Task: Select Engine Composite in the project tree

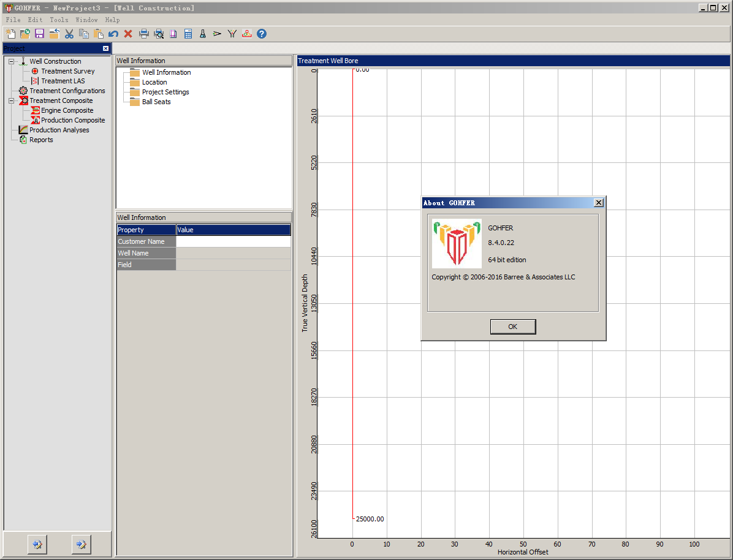Action: pos(67,110)
